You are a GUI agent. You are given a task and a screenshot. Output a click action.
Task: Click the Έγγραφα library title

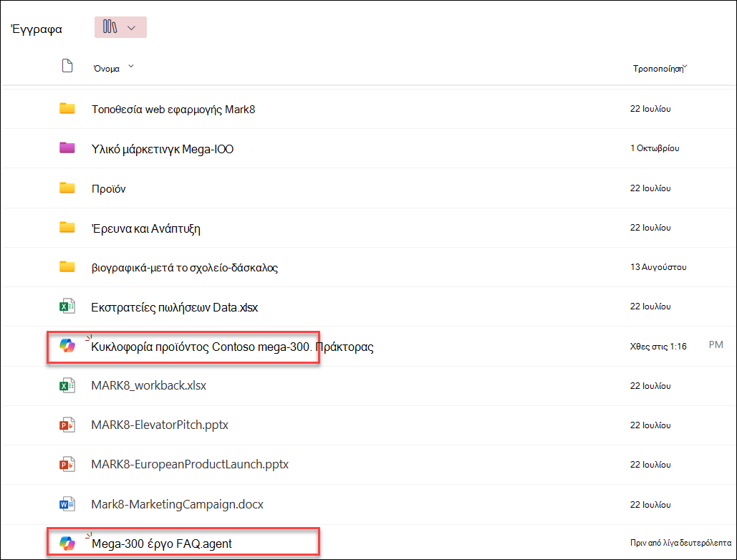(37, 29)
